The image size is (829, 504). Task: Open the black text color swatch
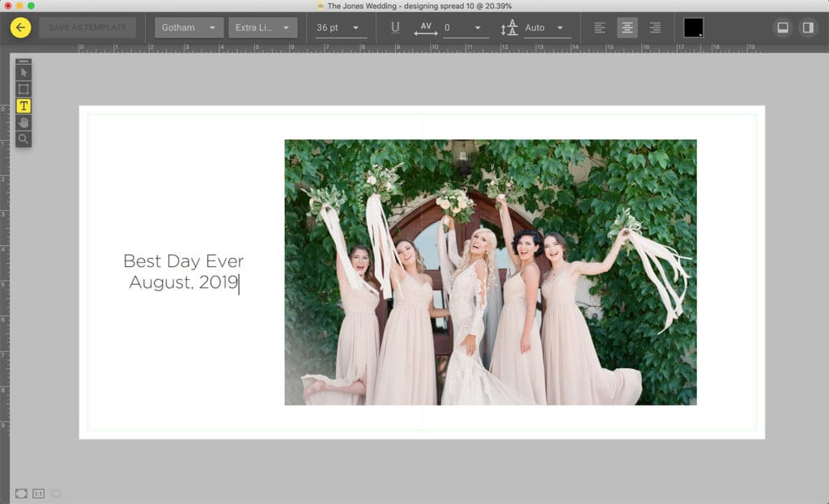[693, 28]
